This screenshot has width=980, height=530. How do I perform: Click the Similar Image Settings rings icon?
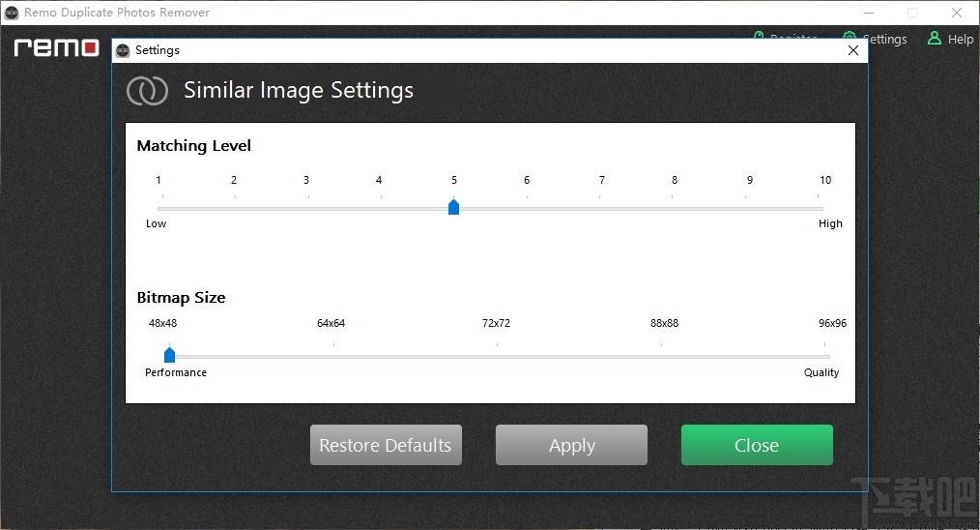pos(147,91)
